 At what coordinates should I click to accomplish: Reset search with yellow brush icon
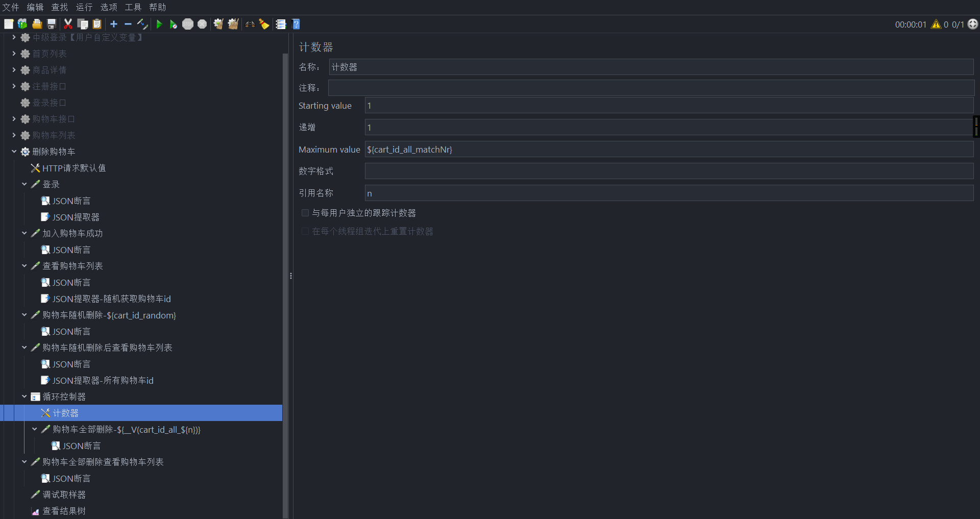click(264, 24)
